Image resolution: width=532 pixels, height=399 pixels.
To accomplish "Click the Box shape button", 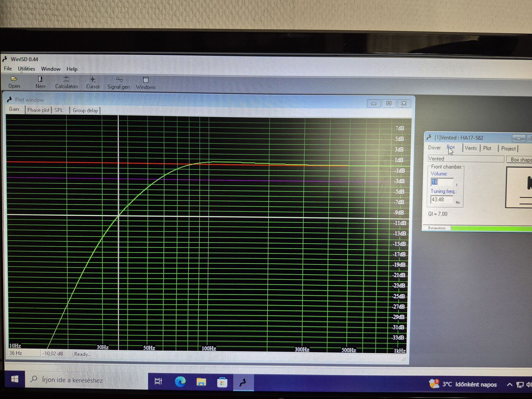I will click(x=520, y=160).
